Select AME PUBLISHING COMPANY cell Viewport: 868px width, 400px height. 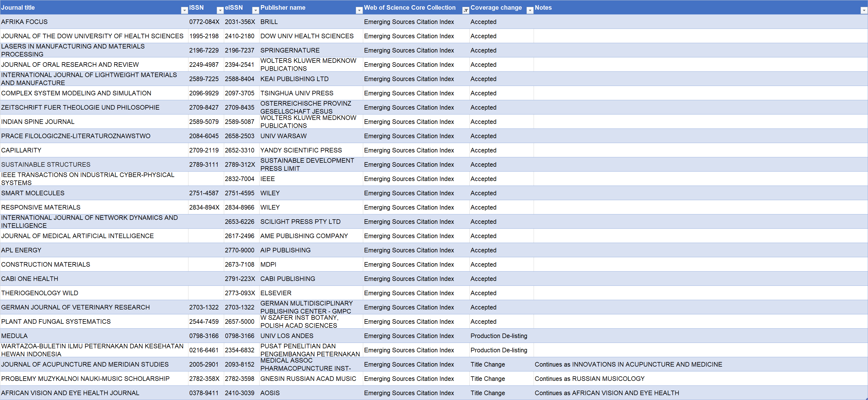pyautogui.click(x=311, y=236)
